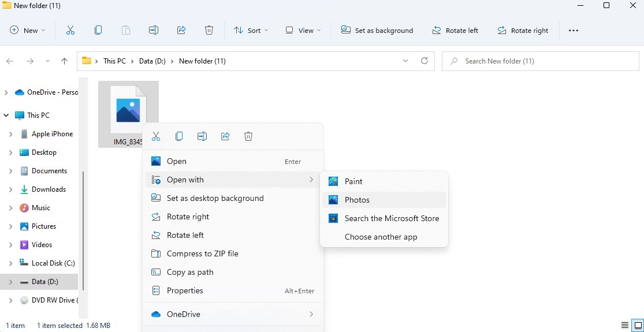
Task: Click the Rename icon in the top toolbar
Action: click(154, 31)
